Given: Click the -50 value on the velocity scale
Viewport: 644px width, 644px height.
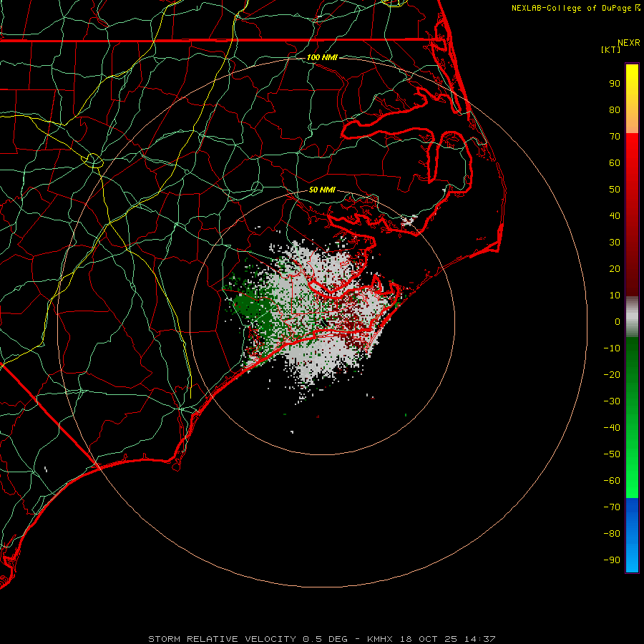Looking at the screenshot, I should [612, 454].
